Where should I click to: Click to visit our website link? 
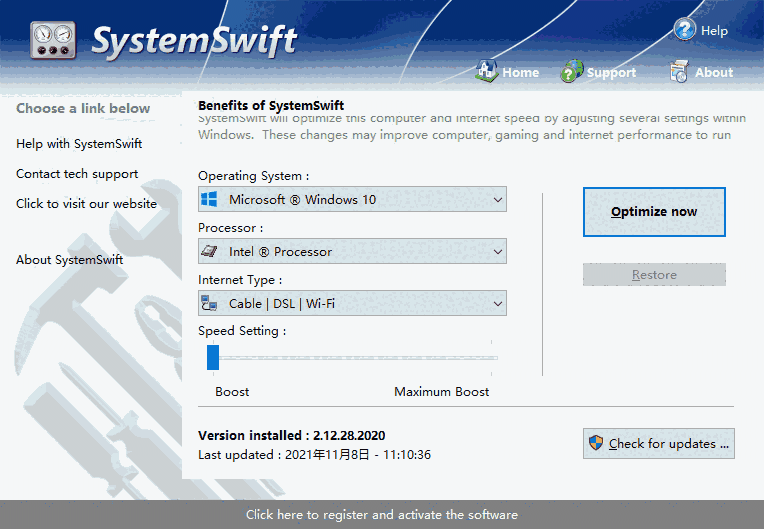[86, 204]
